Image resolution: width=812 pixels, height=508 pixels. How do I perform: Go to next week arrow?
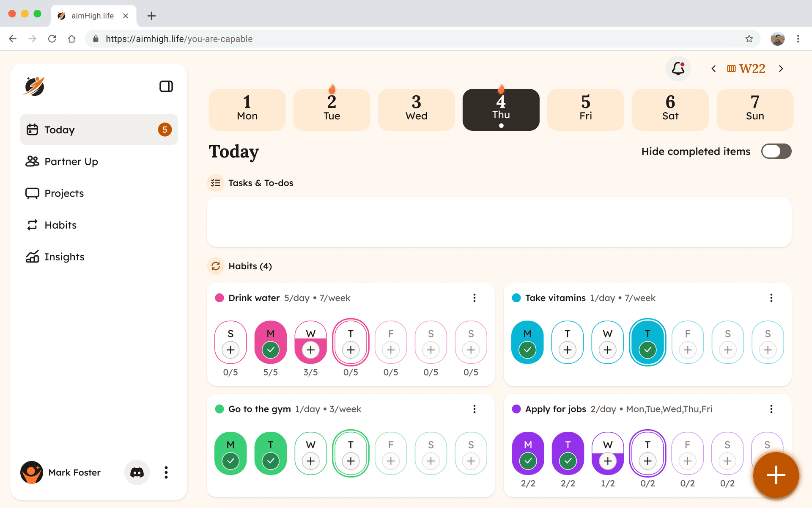point(781,69)
